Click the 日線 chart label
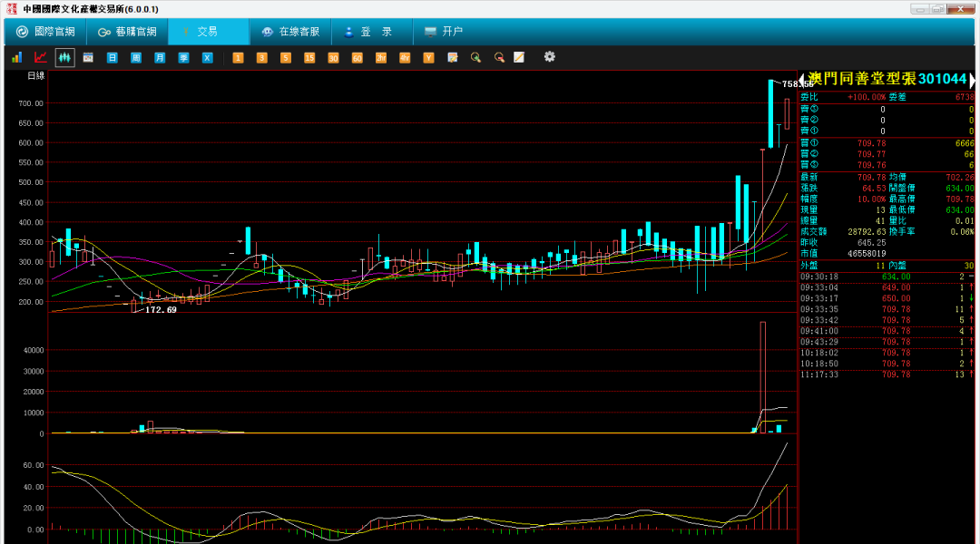 coord(35,75)
